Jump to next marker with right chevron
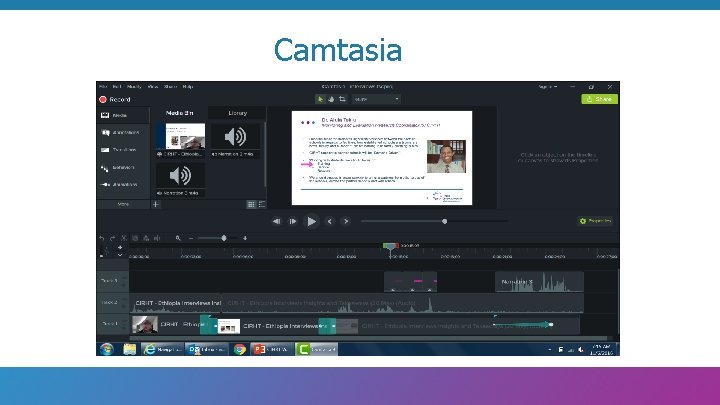The width and height of the screenshot is (720, 405). tap(346, 221)
